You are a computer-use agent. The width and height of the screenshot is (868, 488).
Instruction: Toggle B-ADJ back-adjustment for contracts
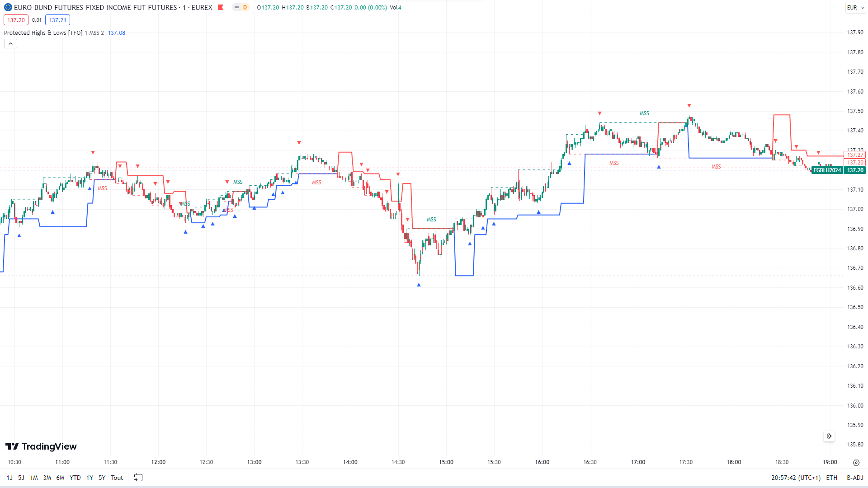point(855,478)
